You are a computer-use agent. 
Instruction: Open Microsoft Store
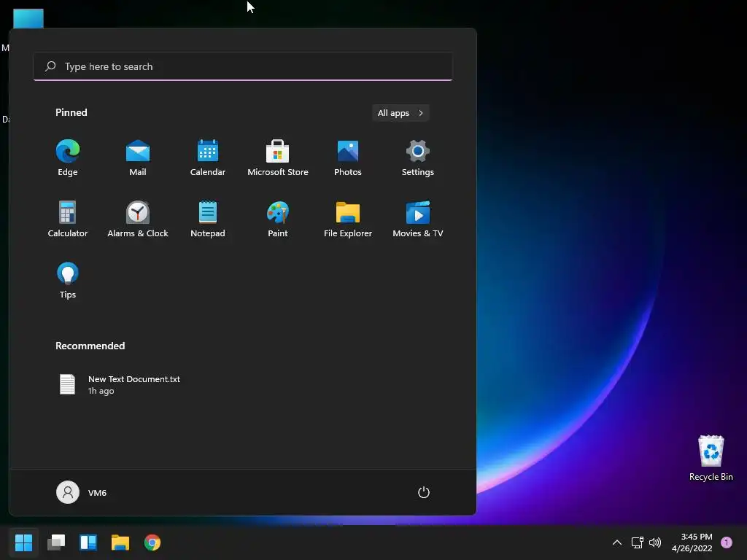(278, 158)
